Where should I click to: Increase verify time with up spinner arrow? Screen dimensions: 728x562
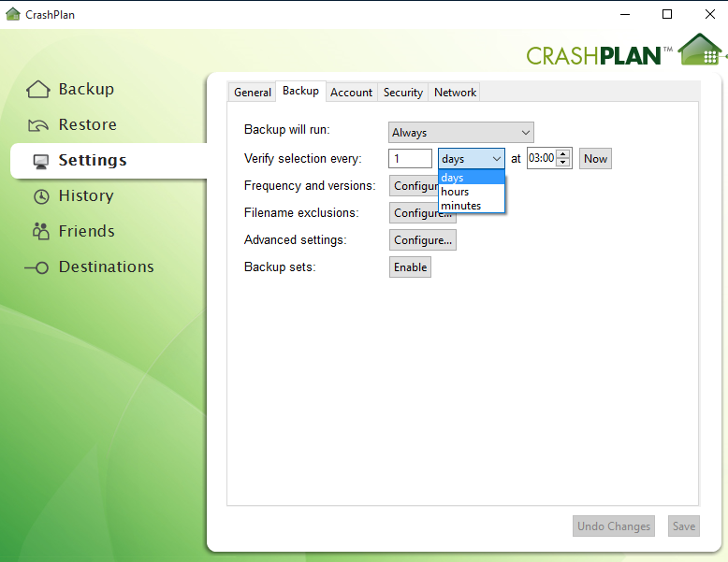pyautogui.click(x=562, y=154)
